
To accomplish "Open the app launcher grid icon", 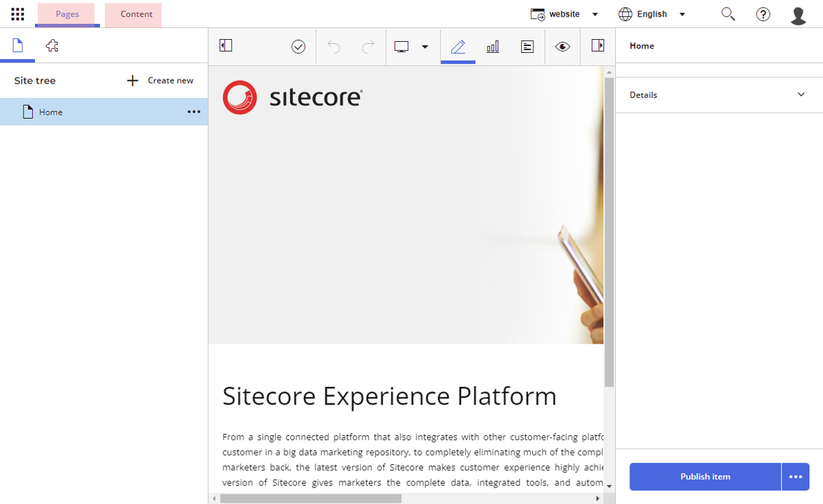I will [x=18, y=14].
